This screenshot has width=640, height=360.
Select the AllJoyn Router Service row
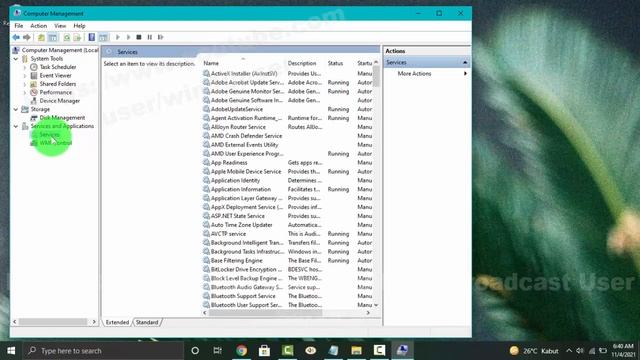[x=287, y=127]
